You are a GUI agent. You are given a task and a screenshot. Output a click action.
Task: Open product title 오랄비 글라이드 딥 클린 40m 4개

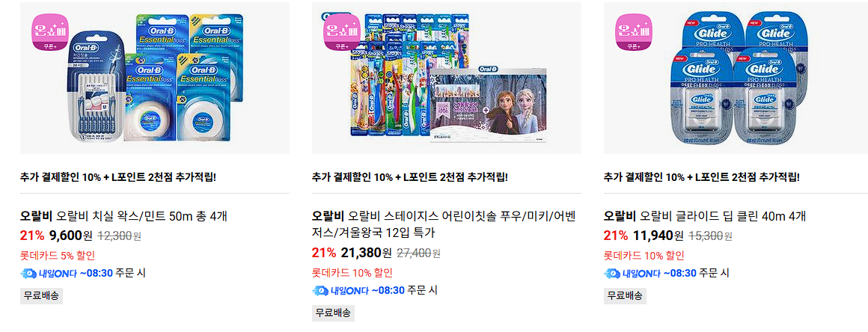705,216
